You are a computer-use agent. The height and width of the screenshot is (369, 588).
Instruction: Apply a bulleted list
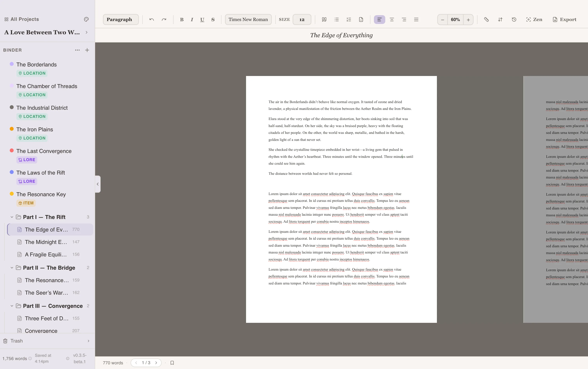tap(337, 19)
